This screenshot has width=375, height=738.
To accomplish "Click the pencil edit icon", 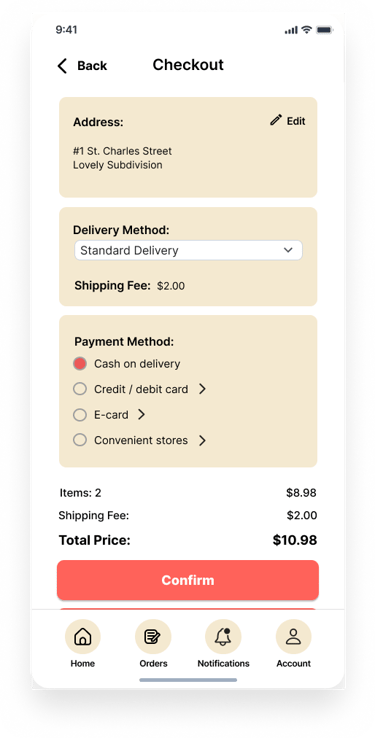I will click(276, 120).
